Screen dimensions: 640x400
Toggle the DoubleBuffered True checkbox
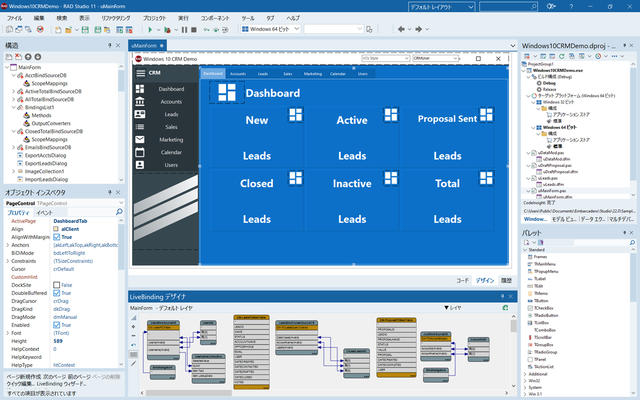pyautogui.click(x=56, y=293)
